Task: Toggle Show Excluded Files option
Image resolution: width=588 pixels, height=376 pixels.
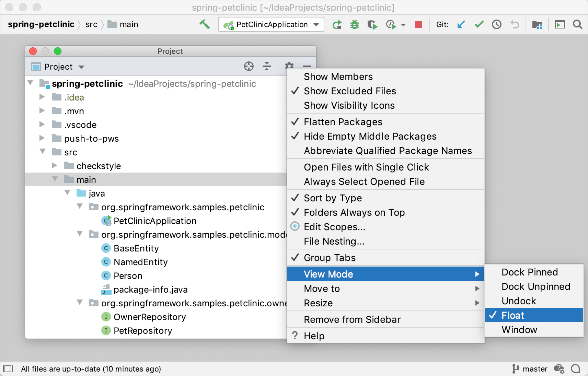Action: 386,91
